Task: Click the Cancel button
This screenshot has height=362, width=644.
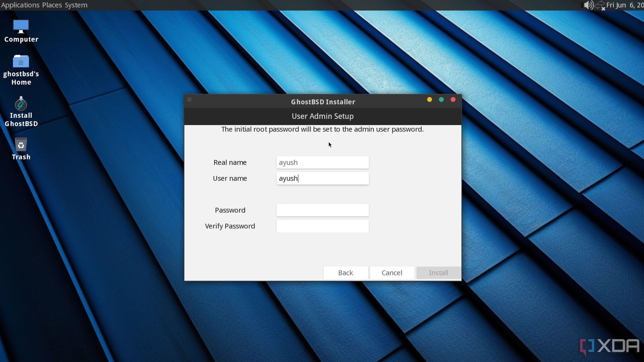Action: point(392,273)
